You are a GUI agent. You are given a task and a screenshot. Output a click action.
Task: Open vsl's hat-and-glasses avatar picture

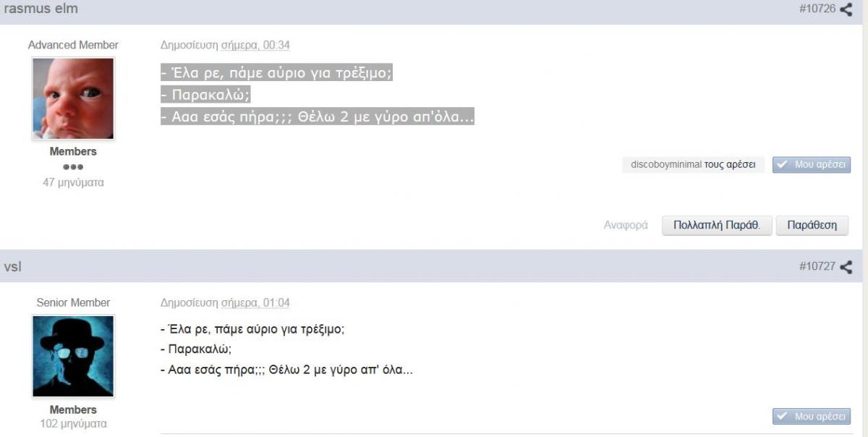point(73,356)
